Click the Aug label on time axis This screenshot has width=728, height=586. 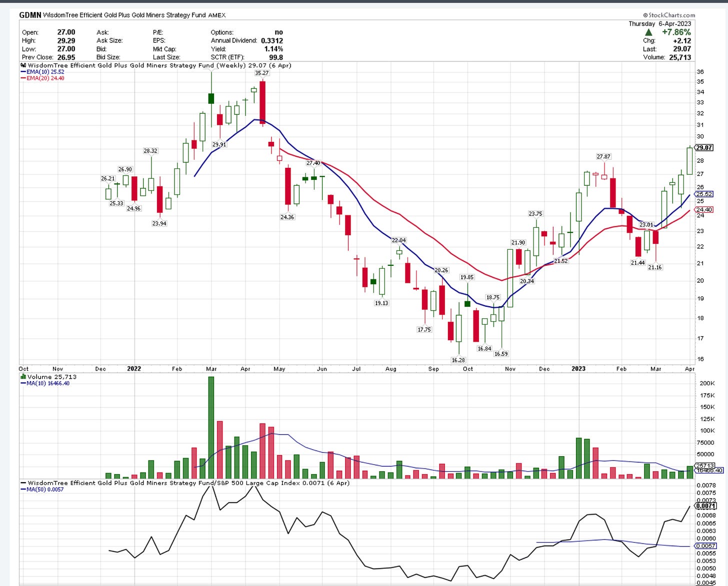[x=390, y=369]
